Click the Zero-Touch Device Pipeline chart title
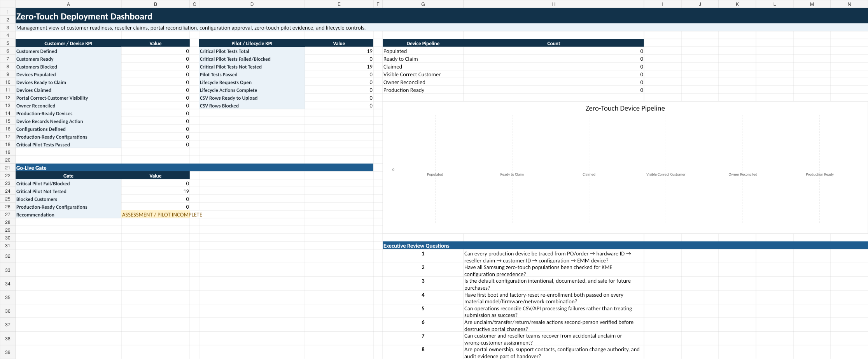This screenshot has height=359, width=868. tap(625, 108)
